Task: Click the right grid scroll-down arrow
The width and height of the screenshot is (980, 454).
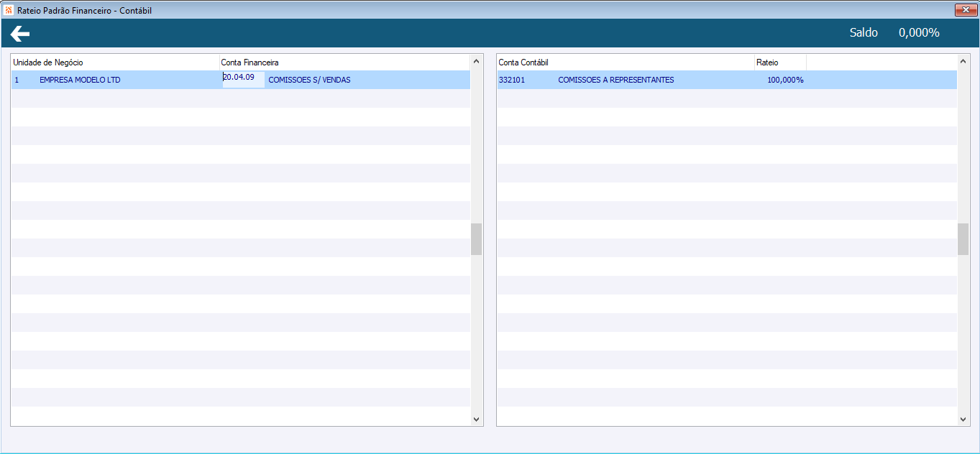Action: click(x=963, y=419)
